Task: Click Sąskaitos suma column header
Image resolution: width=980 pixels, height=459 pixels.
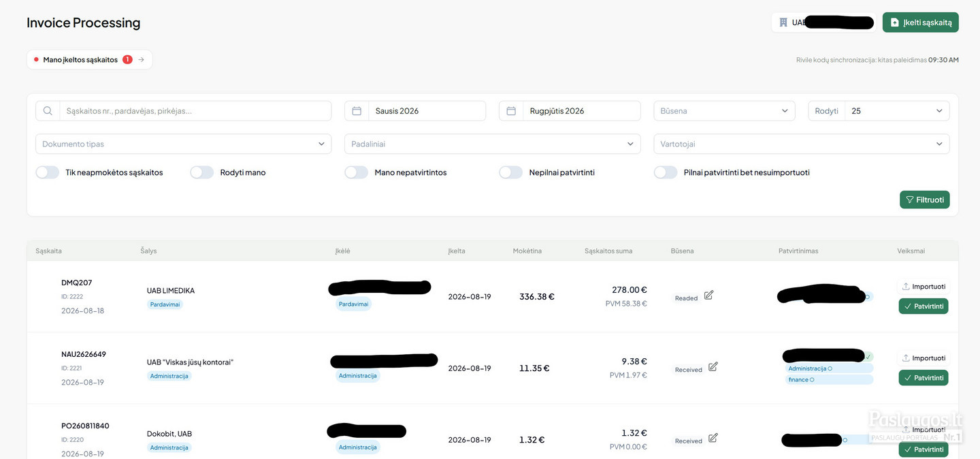Action: point(608,251)
